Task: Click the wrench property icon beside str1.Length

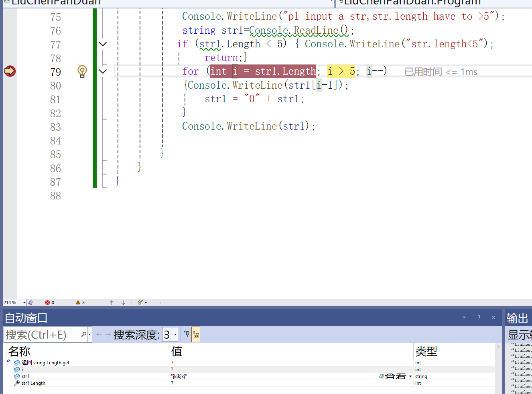Action: (17, 383)
